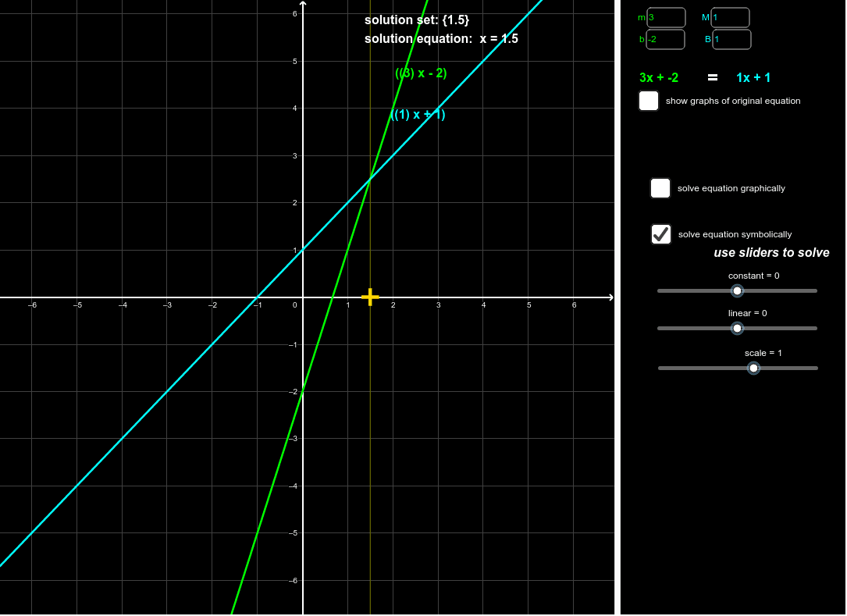Click the linear slider handle
Screen dimensions: 847x616
click(x=737, y=328)
